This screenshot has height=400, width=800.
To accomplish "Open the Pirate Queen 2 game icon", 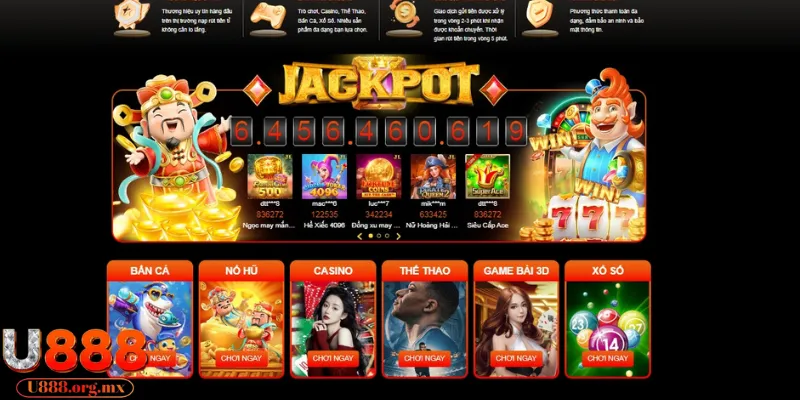I will click(433, 177).
